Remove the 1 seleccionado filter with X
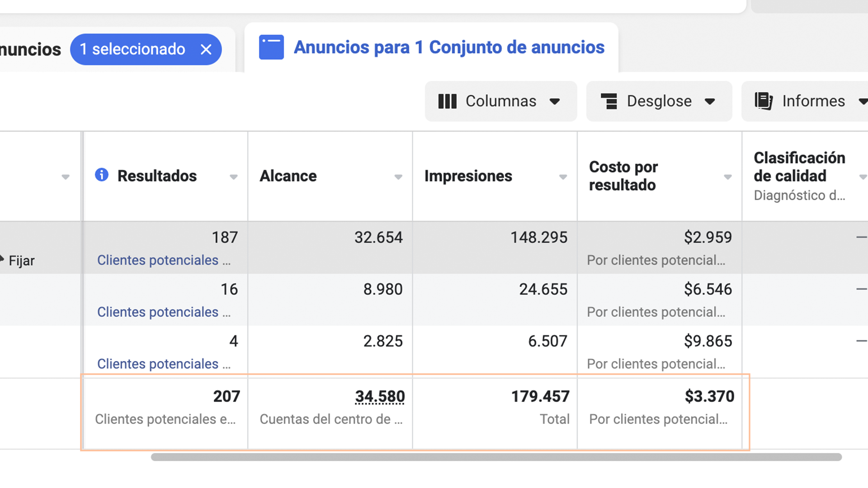This screenshot has width=868, height=488. pos(206,49)
